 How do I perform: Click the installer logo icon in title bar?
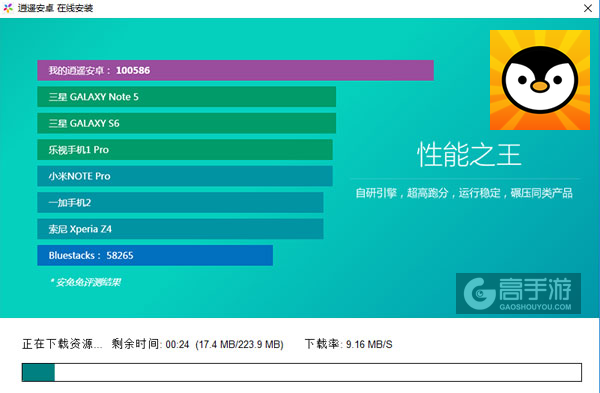point(8,8)
